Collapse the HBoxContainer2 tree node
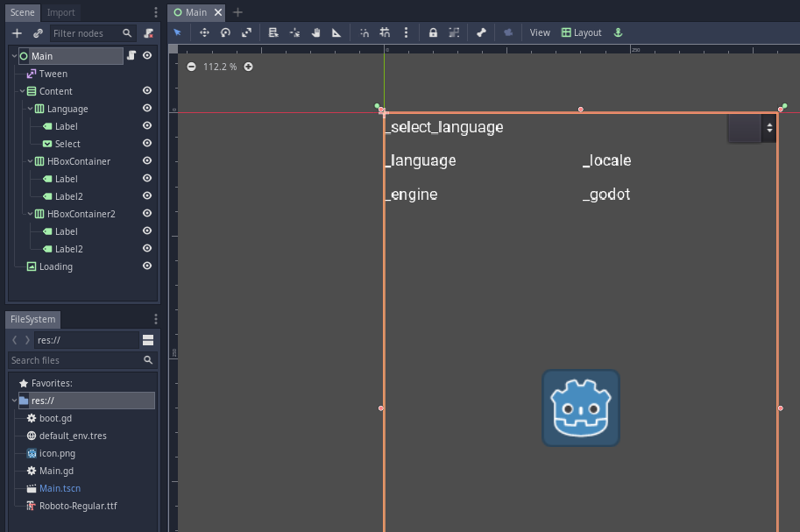The height and width of the screenshot is (532, 800). 31,214
